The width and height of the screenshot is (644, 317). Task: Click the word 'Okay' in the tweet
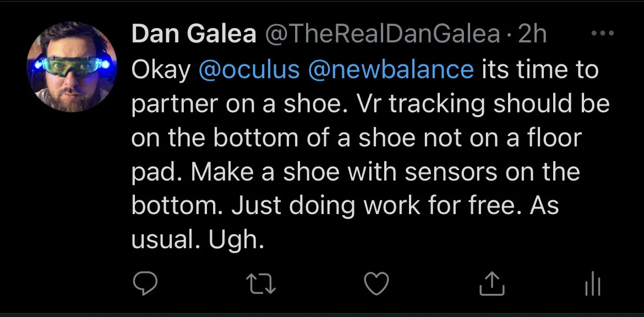coord(161,70)
